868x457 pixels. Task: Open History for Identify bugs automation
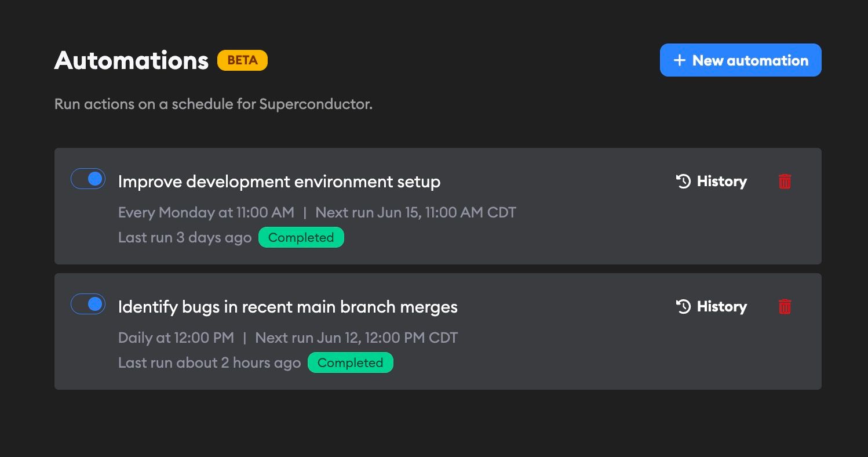[712, 307]
